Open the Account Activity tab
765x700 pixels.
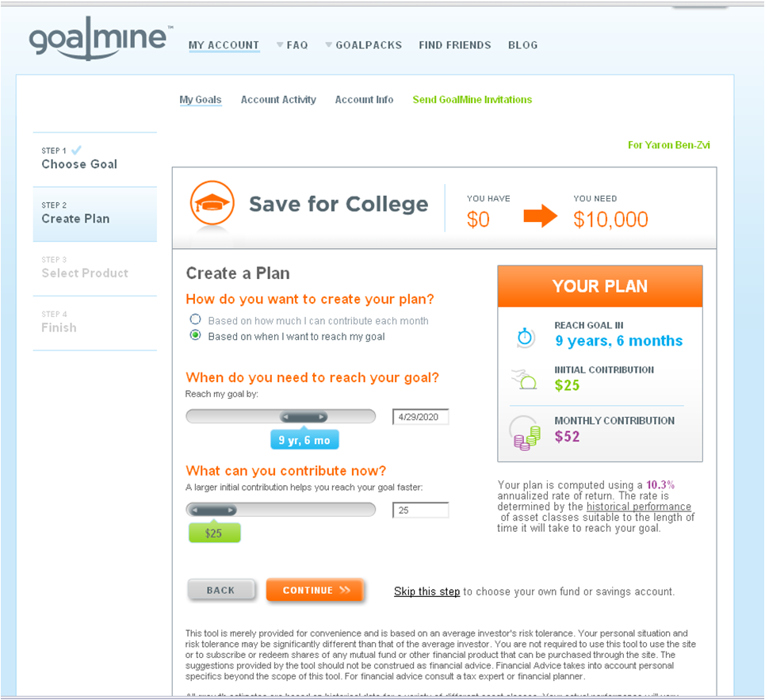(278, 100)
